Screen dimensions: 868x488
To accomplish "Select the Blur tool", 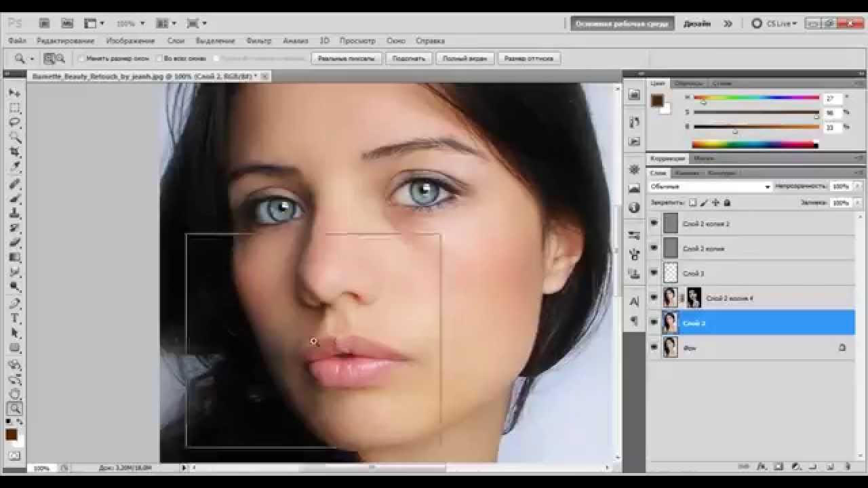I will (14, 272).
